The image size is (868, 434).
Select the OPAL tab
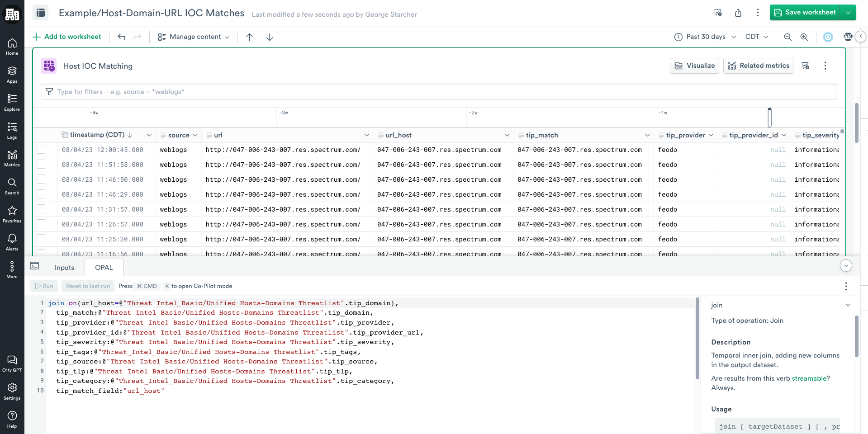[104, 268]
